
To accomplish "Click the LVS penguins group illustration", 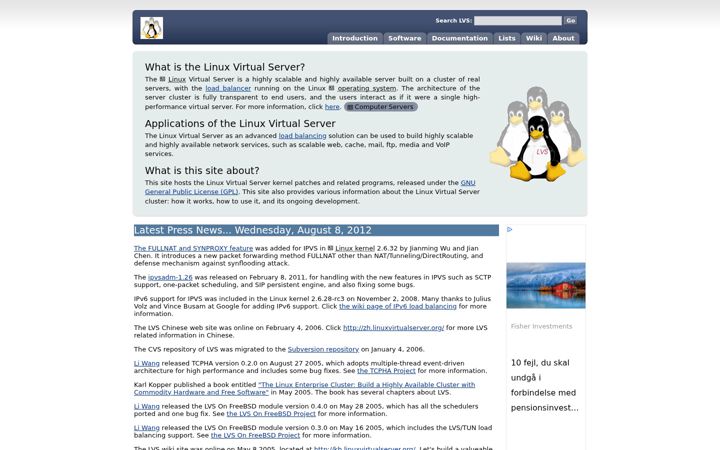I will point(537,134).
